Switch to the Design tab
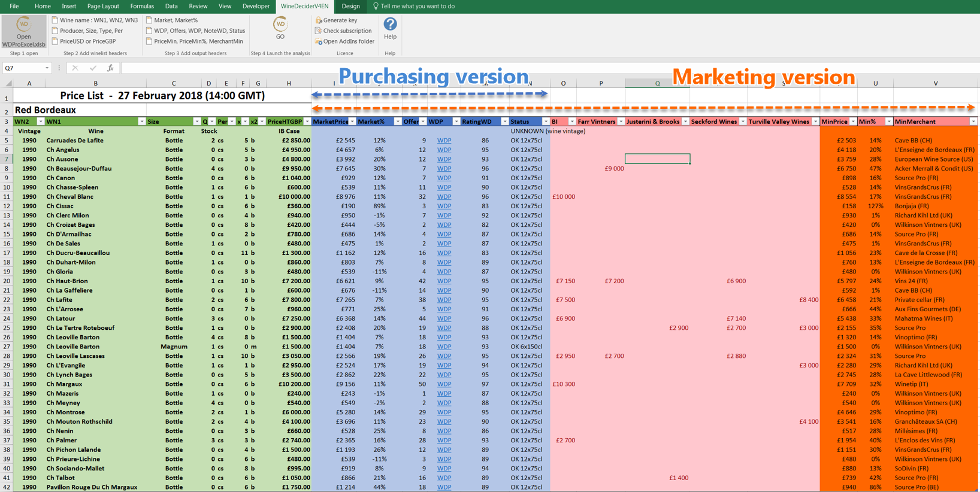The image size is (980, 492). (x=350, y=6)
